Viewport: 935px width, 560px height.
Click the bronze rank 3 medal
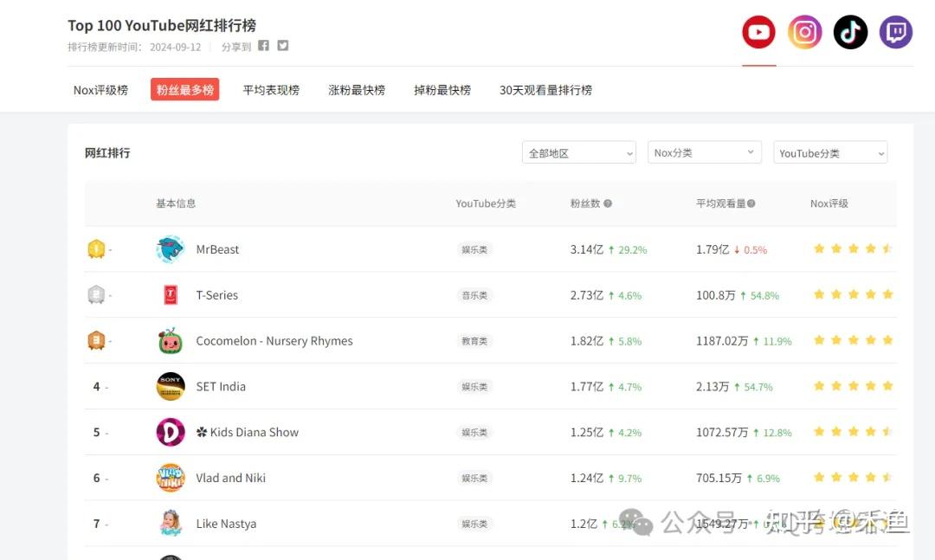point(96,340)
